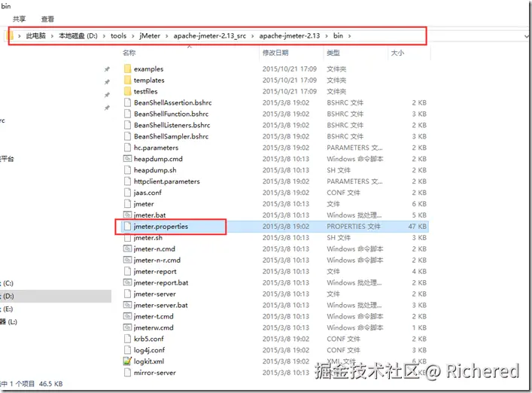Click the jmeter-server.bat batch icon
The width and height of the screenshot is (532, 393).
(x=128, y=305)
